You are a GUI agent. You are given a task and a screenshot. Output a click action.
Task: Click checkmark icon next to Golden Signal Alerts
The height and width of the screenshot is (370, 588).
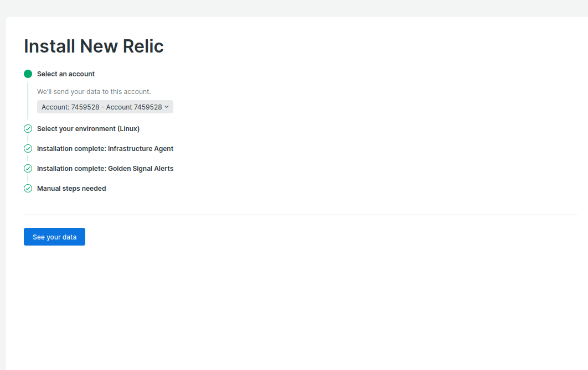28,169
